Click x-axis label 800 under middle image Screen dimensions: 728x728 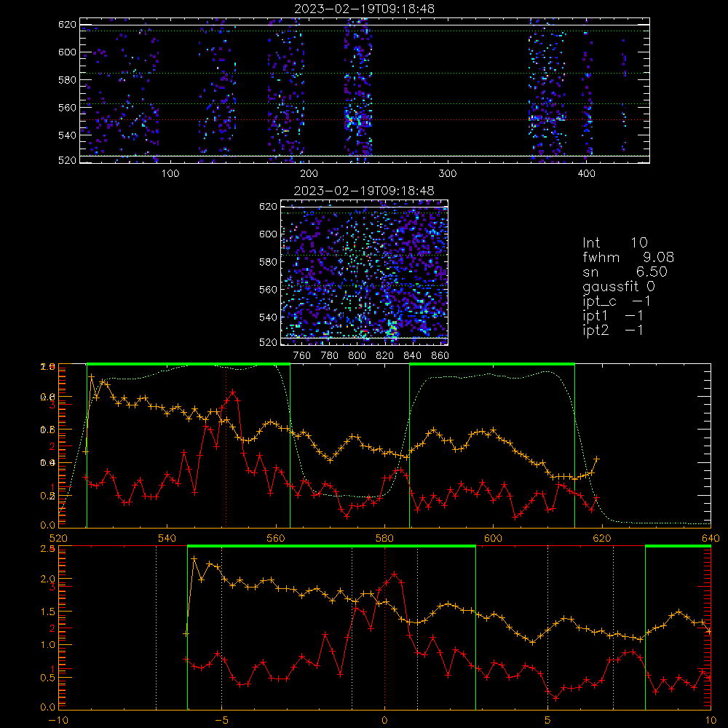pos(357,356)
